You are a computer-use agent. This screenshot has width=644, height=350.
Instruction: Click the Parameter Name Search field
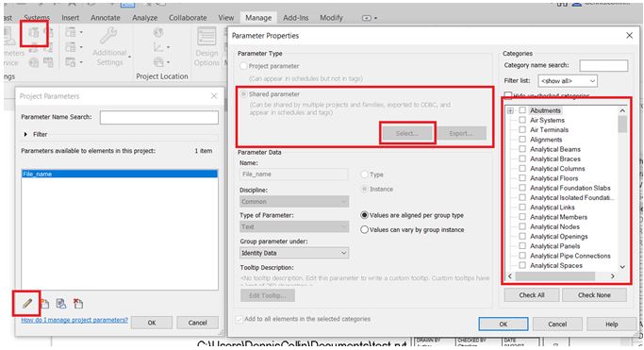point(159,117)
